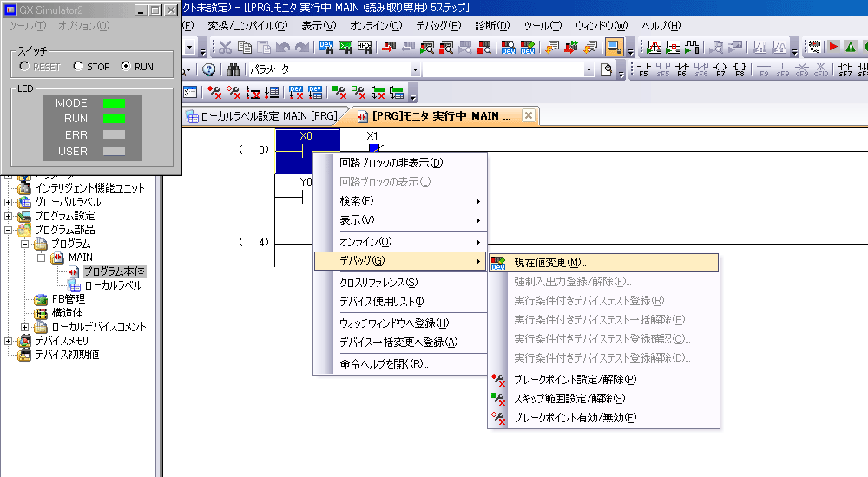The image size is (868, 477).
Task: Choose デバイス使用リスト context menu entry
Action: [400, 302]
